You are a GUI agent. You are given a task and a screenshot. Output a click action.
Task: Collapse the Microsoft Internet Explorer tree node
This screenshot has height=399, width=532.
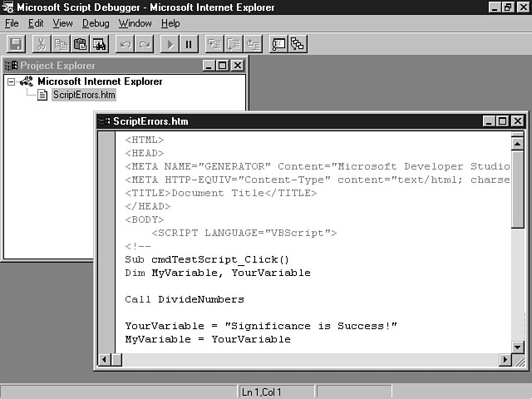pyautogui.click(x=12, y=81)
